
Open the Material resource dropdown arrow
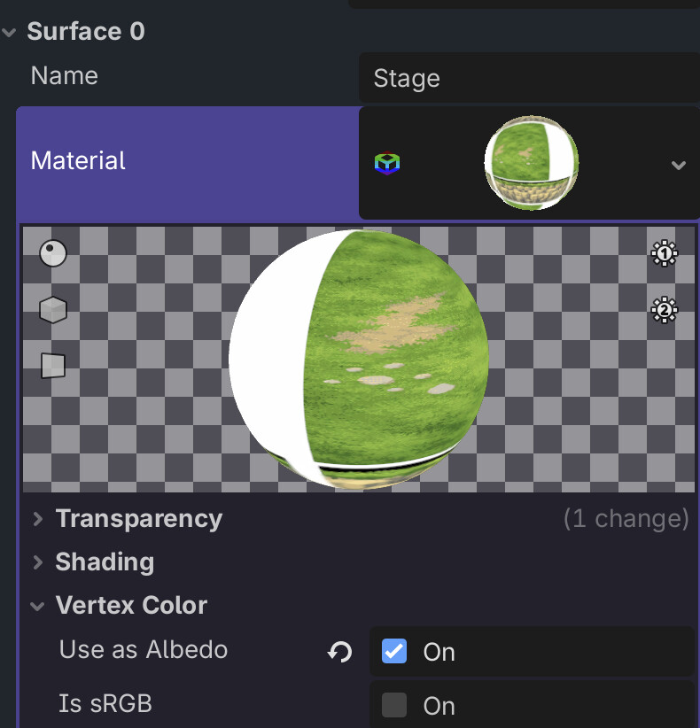click(679, 165)
